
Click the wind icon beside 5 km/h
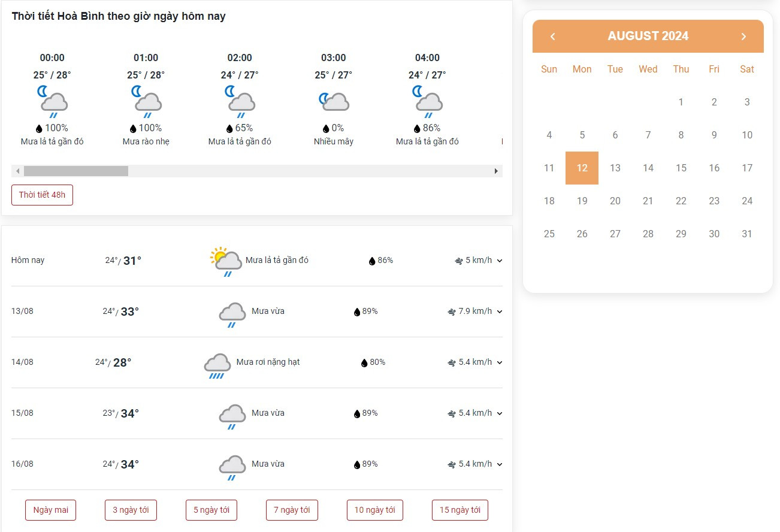pyautogui.click(x=459, y=261)
